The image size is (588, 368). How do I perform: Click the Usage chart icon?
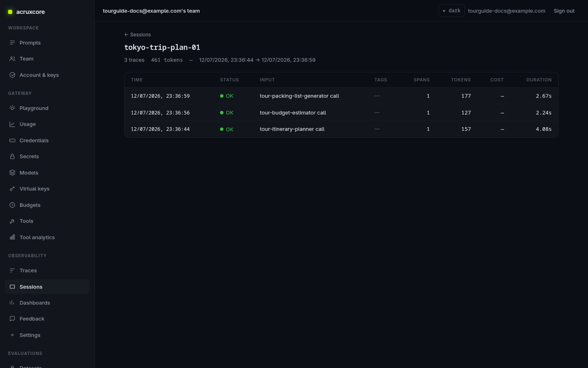[x=12, y=124]
